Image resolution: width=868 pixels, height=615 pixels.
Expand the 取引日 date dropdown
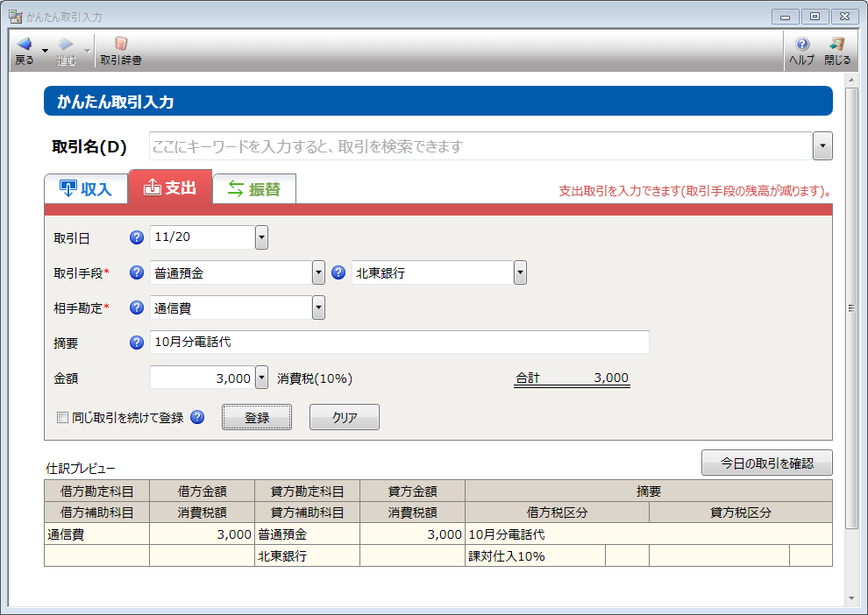(x=261, y=237)
